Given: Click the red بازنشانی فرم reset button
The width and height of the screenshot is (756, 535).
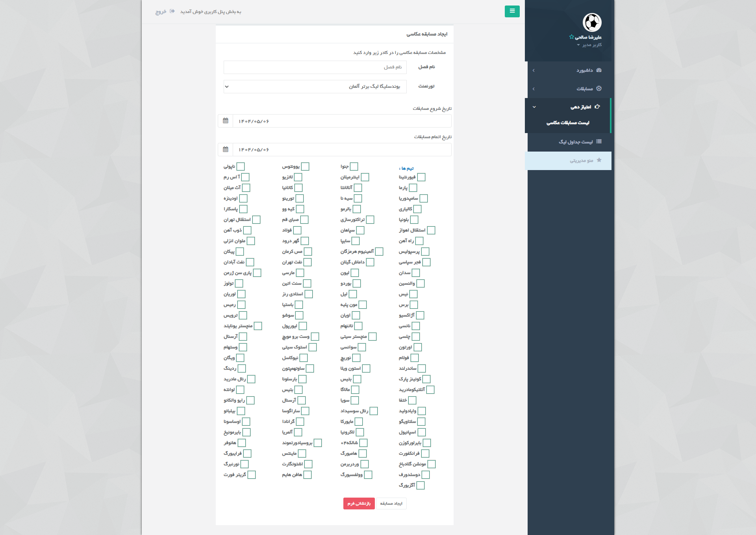Looking at the screenshot, I should (359, 504).
